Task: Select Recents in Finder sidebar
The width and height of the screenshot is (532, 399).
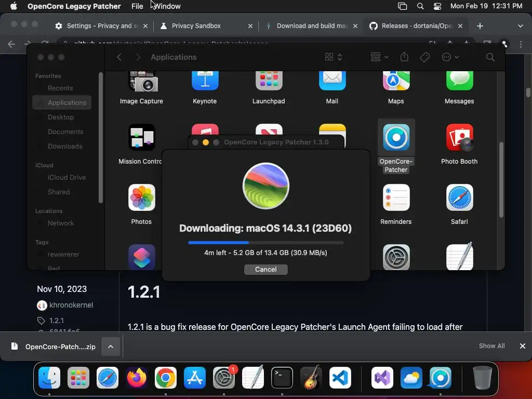Action: [x=60, y=88]
